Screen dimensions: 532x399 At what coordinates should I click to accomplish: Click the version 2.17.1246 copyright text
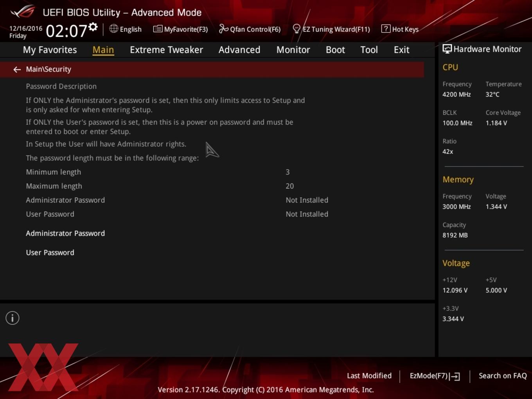pyautogui.click(x=266, y=390)
